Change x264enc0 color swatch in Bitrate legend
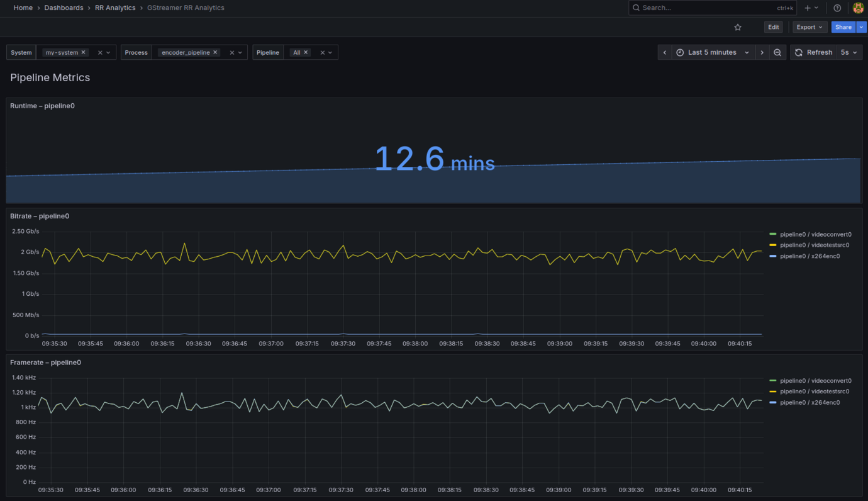 (773, 256)
